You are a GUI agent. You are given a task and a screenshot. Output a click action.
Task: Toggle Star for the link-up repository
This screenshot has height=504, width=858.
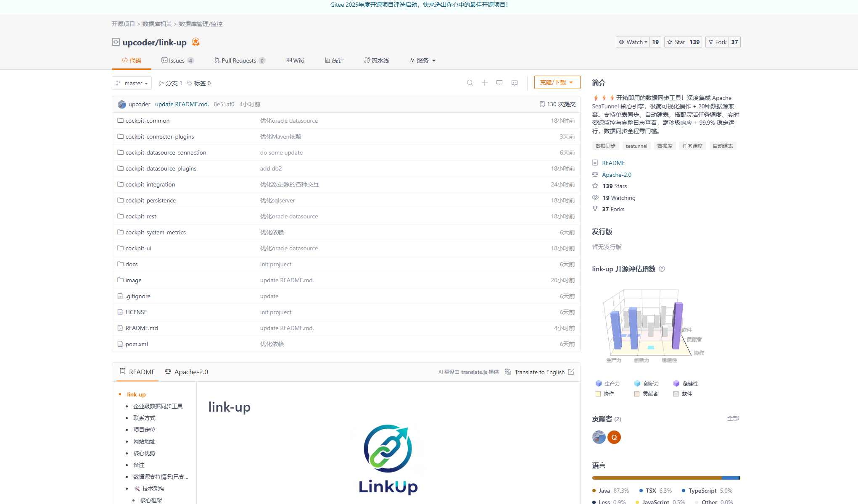(676, 42)
